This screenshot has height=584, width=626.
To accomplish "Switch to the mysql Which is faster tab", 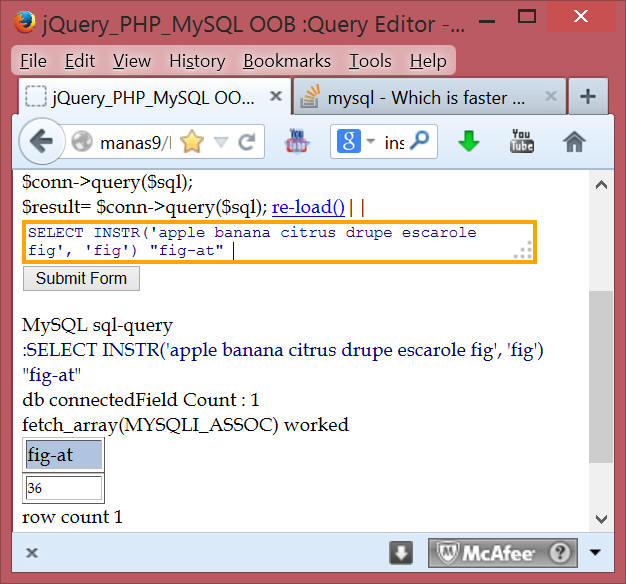I will coord(430,97).
